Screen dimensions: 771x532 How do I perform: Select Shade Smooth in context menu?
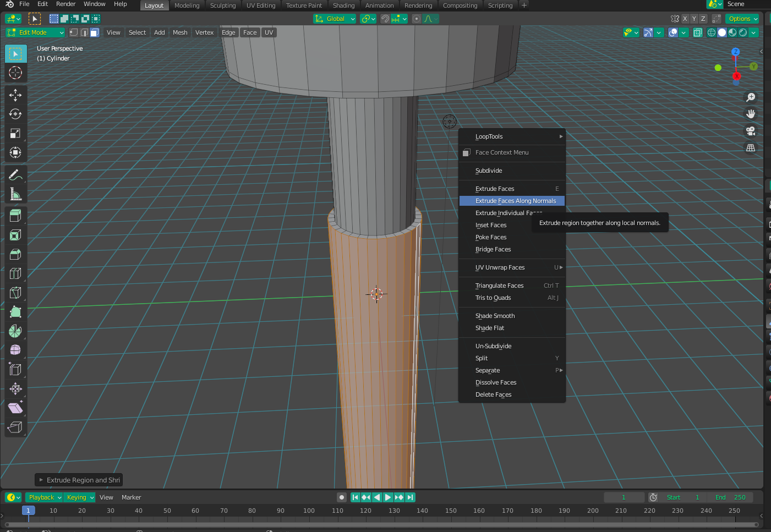pyautogui.click(x=512, y=316)
